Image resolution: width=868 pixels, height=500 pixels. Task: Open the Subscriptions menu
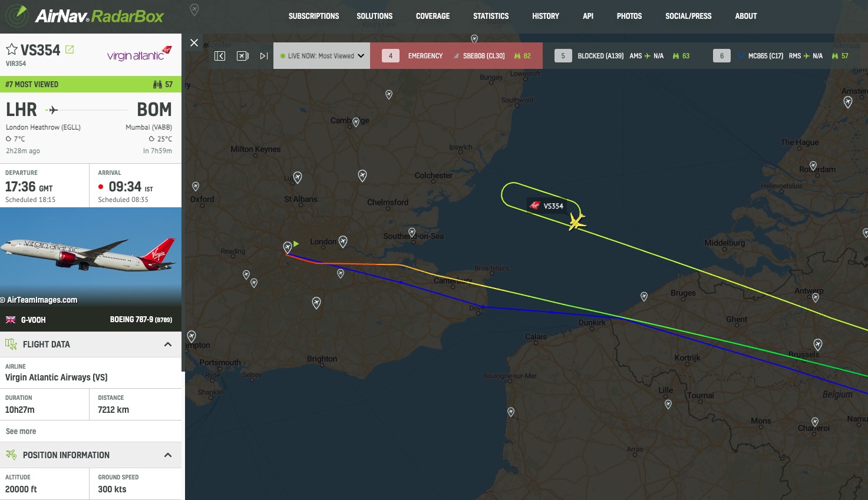313,16
